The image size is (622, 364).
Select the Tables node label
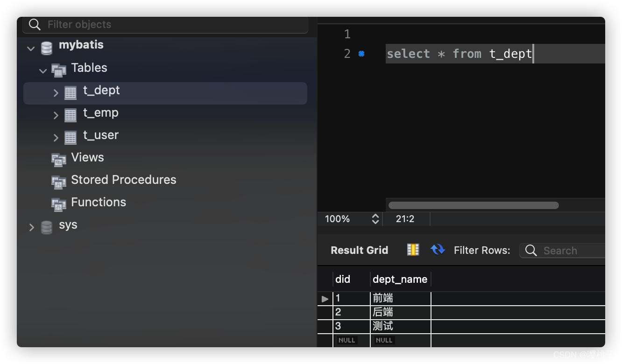coord(89,68)
